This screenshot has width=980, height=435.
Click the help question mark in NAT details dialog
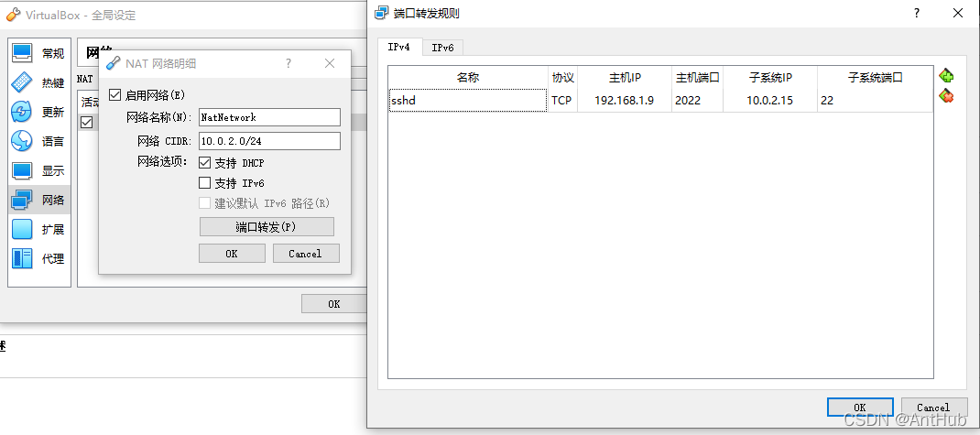[x=289, y=63]
